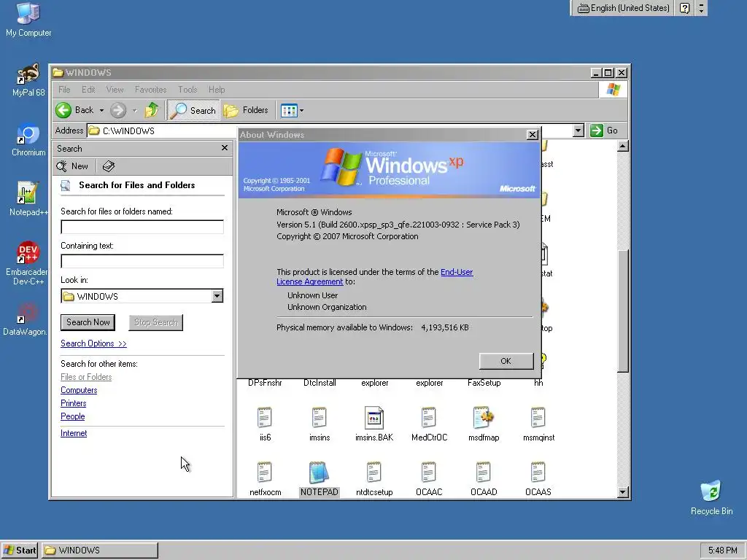This screenshot has width=747, height=560.
Task: Open the Tools menu
Action: click(187, 90)
